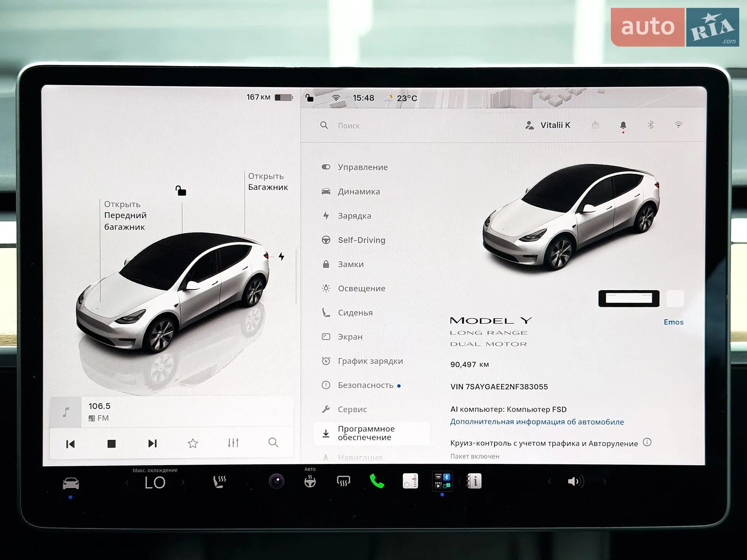
Task: Tap the volume speaker icon
Action: [x=575, y=482]
